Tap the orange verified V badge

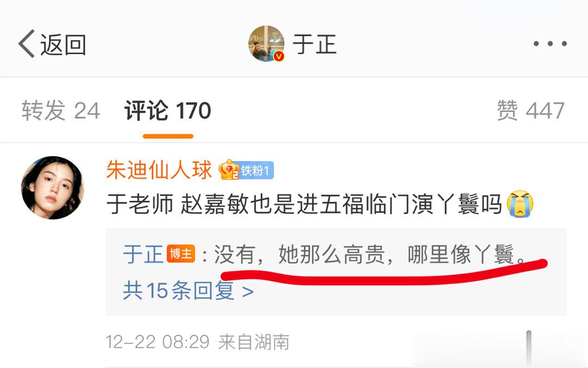click(x=279, y=56)
